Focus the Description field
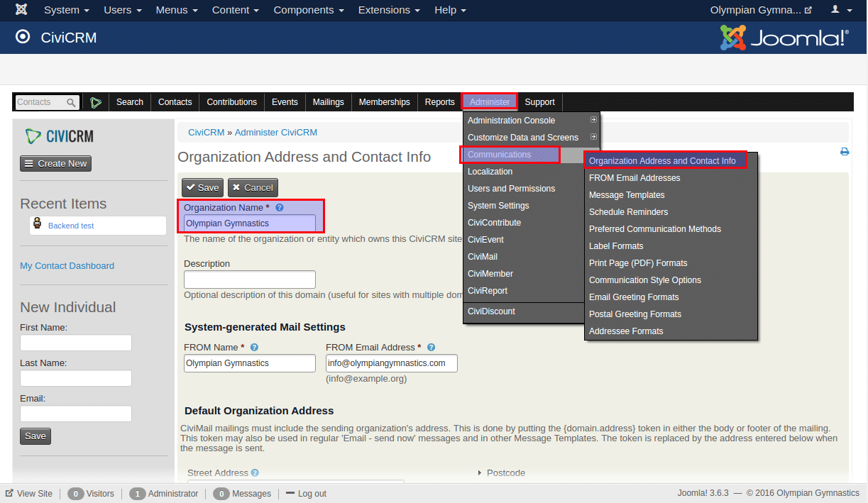This screenshot has height=503, width=868. [250, 280]
